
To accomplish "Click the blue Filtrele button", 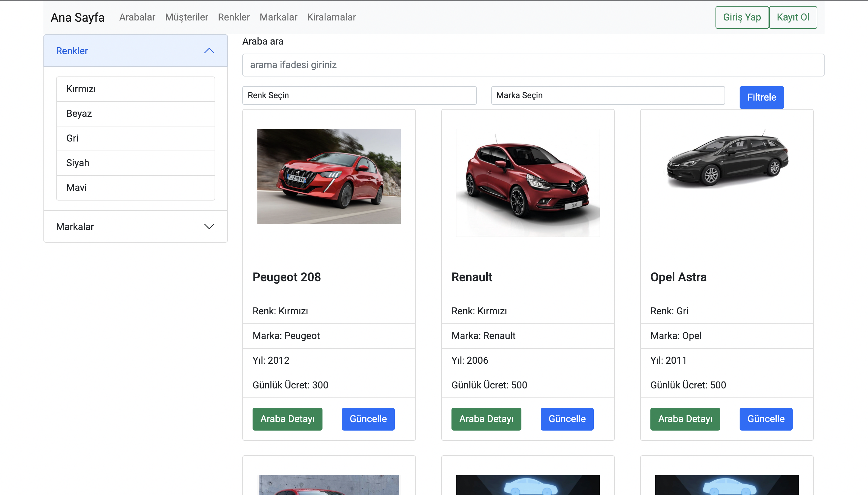I will pyautogui.click(x=762, y=97).
